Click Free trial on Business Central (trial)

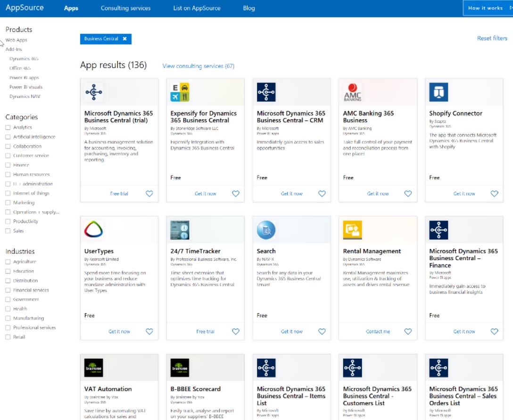[x=119, y=194]
